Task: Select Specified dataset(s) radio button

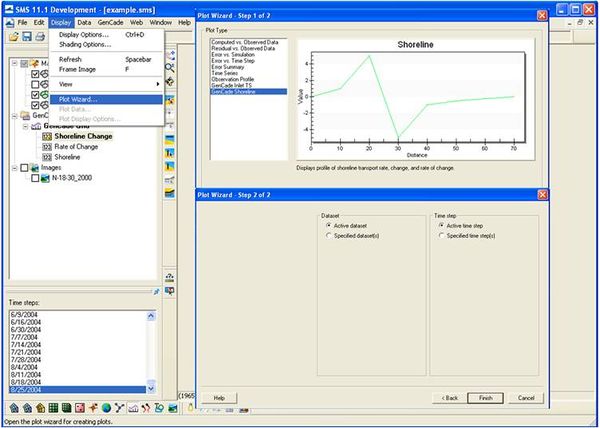Action: pyautogui.click(x=328, y=236)
